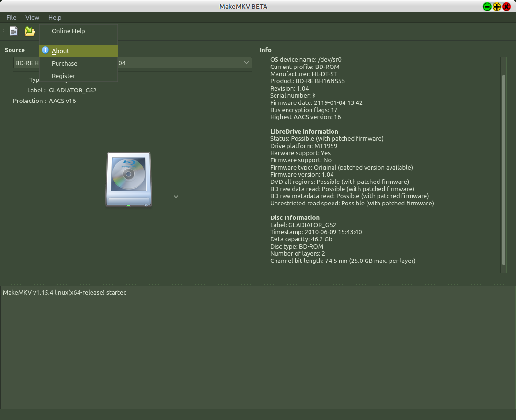This screenshot has height=420, width=516.
Task: Maximize the MakeMKV window
Action: [496, 7]
